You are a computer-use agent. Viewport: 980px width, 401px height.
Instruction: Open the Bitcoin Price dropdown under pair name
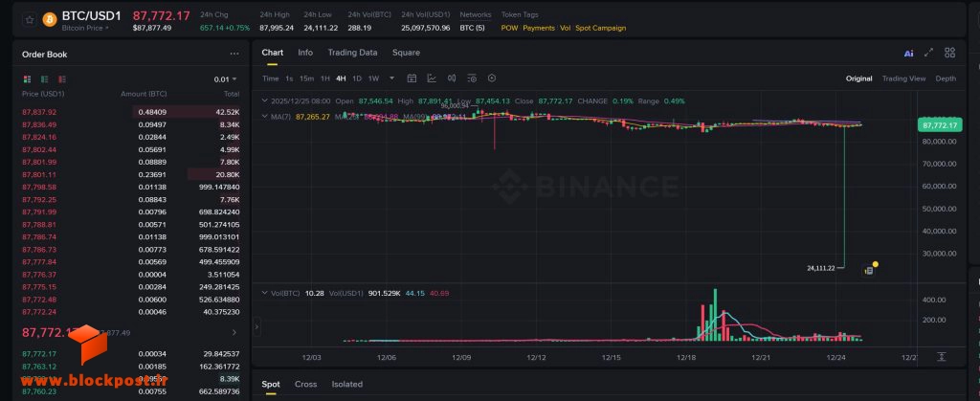[85, 28]
